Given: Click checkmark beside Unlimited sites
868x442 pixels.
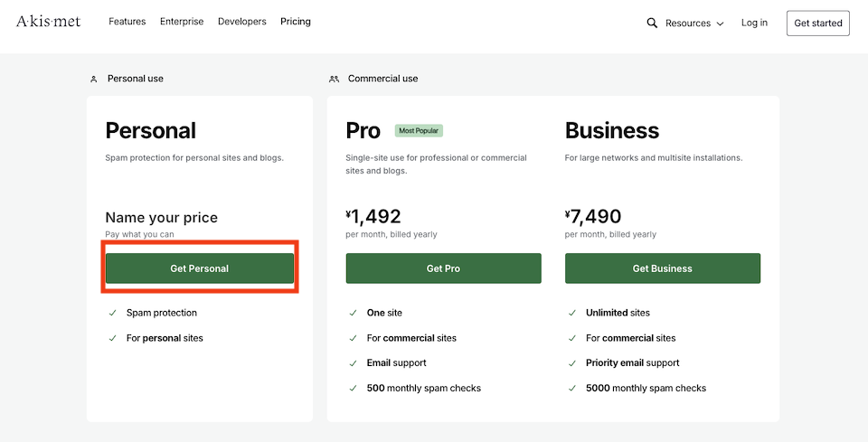Looking at the screenshot, I should 572,313.
